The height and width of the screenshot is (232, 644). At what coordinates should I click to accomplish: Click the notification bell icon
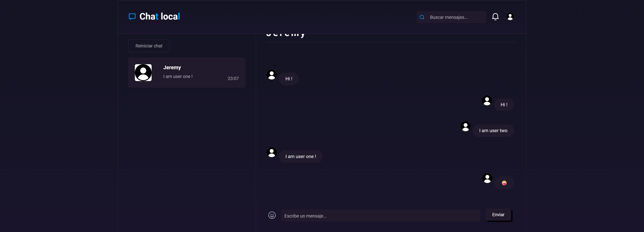495,16
